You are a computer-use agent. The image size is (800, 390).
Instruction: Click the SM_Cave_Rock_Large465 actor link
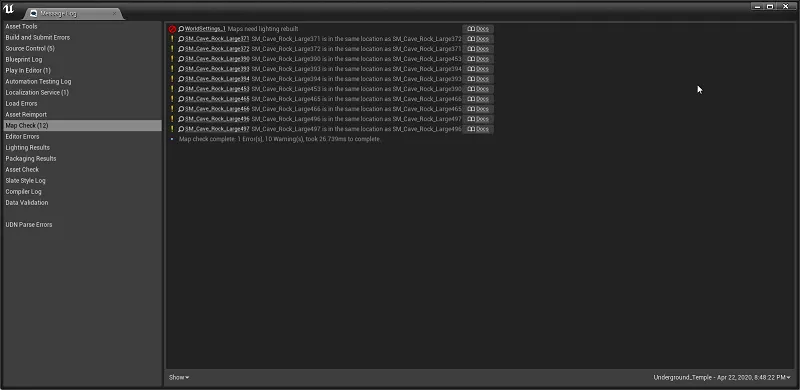click(217, 99)
